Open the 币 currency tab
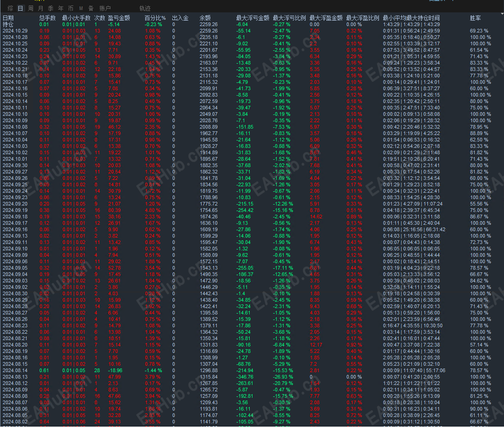This screenshot has height=428, width=504. [x=71, y=8]
